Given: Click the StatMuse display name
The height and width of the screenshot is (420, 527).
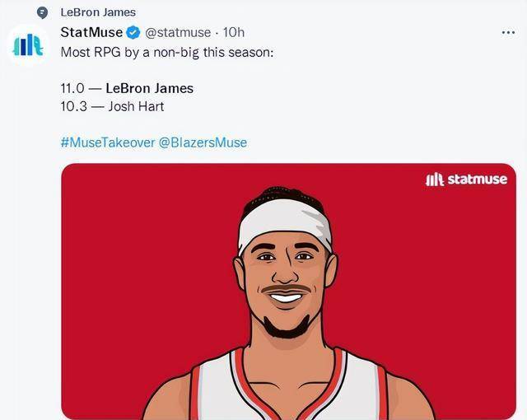Looking at the screenshot, I should click(x=91, y=32).
